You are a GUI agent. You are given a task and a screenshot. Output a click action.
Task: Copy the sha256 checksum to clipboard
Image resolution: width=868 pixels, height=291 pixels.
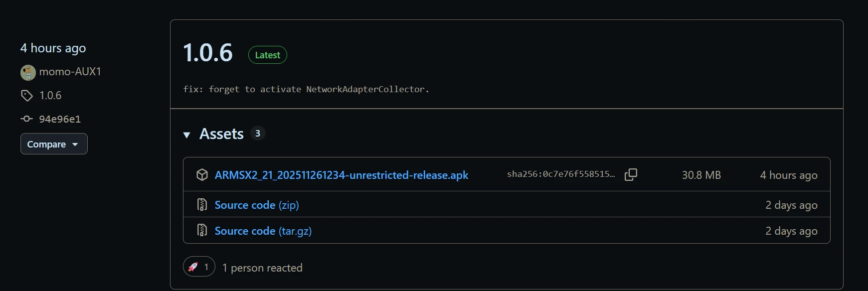click(631, 174)
